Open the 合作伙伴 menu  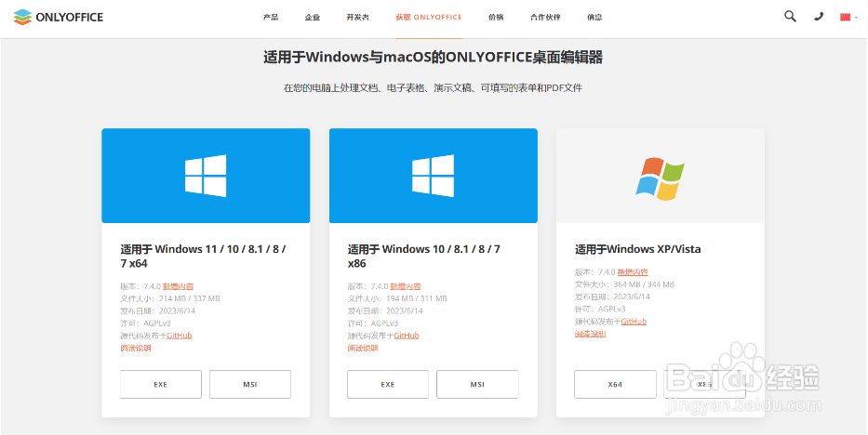coord(545,17)
